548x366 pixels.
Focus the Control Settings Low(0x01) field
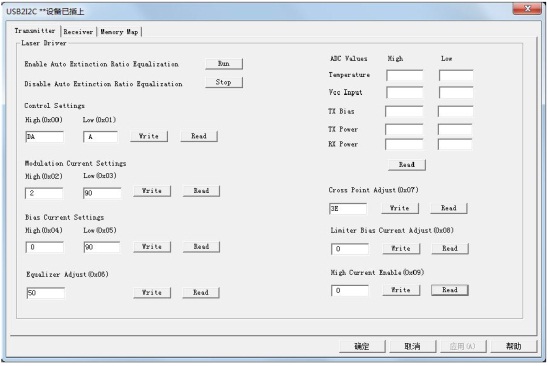tap(100, 137)
